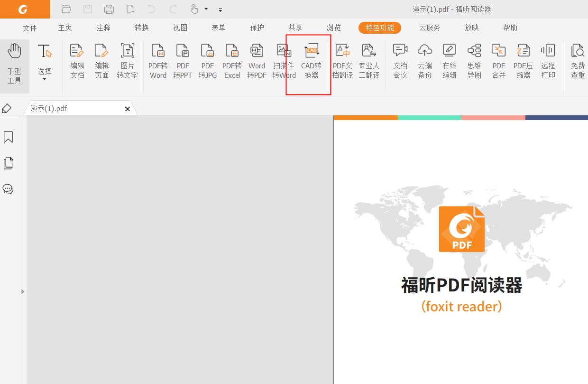Convert with PDF转PPT
588x384 pixels.
[x=183, y=62]
